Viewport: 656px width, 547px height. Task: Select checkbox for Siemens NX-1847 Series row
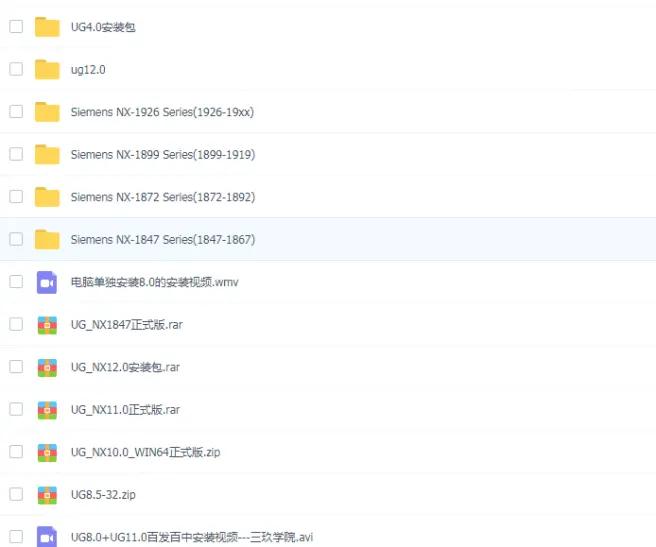[x=16, y=239]
